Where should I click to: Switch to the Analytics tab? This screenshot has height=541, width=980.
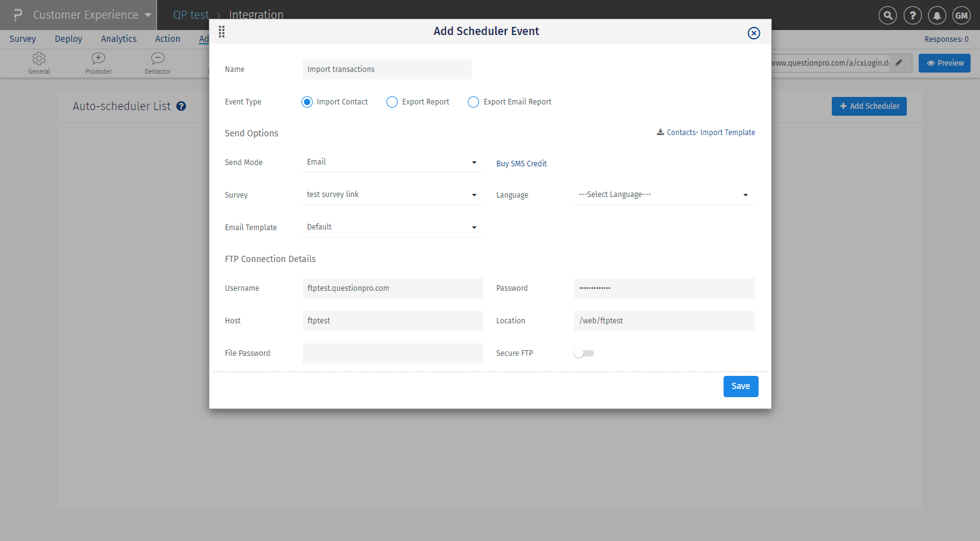(118, 39)
